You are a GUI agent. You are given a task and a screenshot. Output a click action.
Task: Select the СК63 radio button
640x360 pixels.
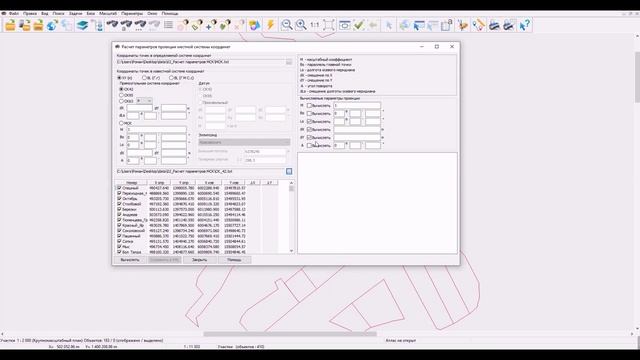tap(121, 101)
